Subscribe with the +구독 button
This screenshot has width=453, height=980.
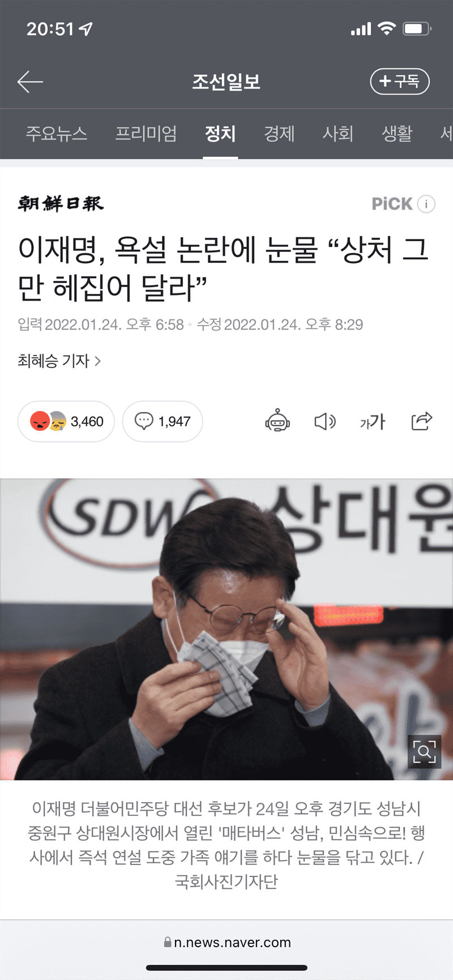click(400, 82)
